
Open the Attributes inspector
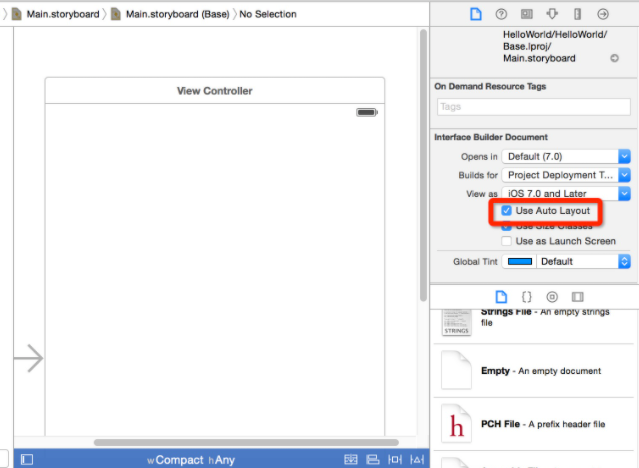click(x=552, y=14)
